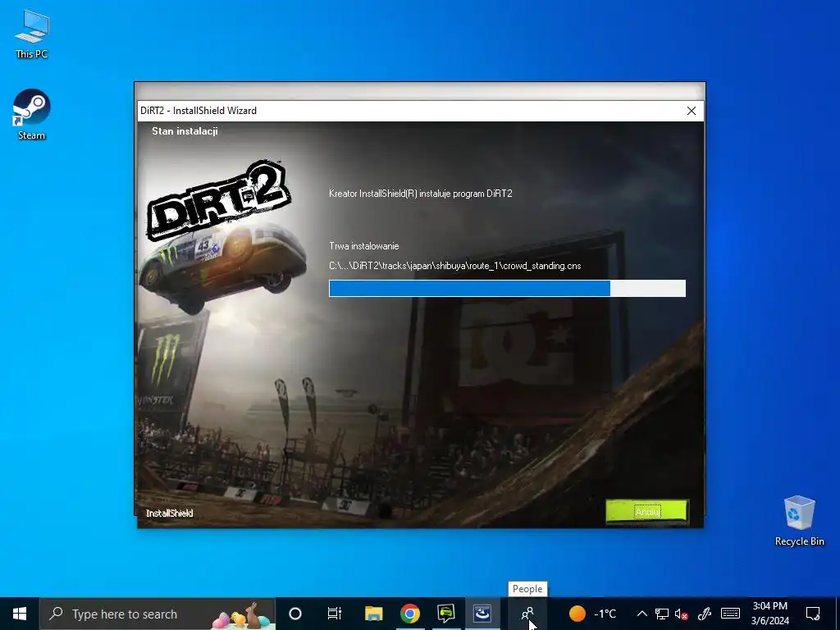Open the notification action center icon

[813, 614]
